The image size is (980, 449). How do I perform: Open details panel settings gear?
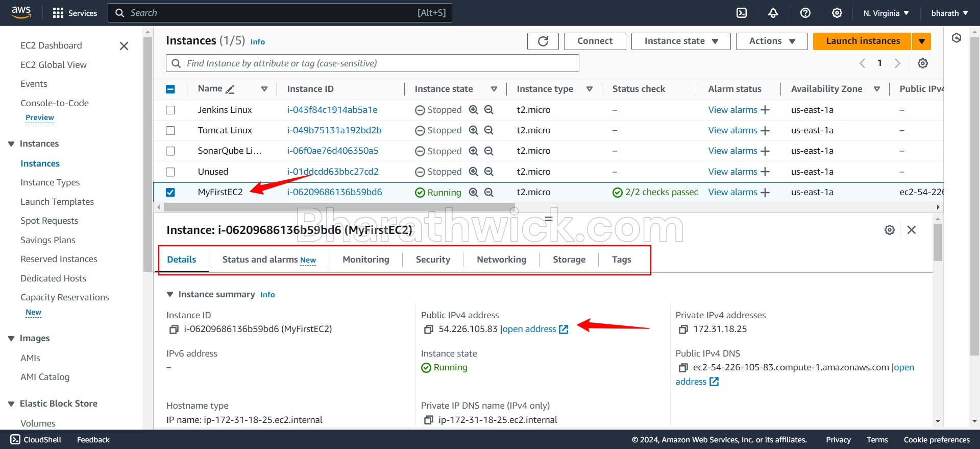tap(890, 230)
